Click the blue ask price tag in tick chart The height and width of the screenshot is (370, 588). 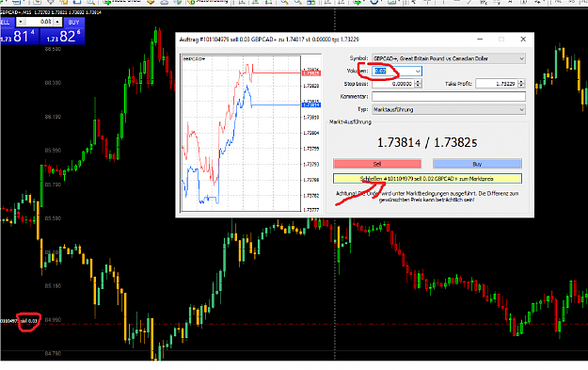point(310,105)
